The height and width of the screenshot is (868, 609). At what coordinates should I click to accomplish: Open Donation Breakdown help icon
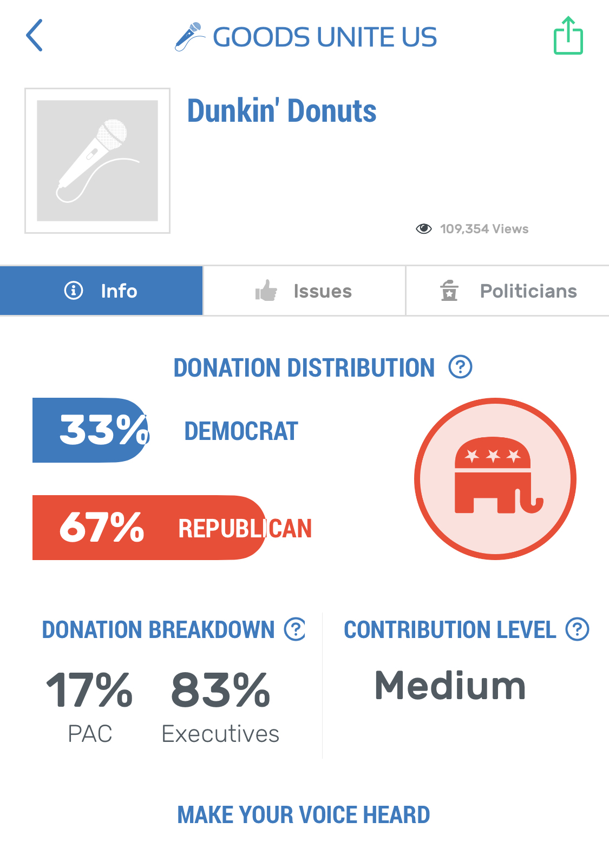[296, 629]
